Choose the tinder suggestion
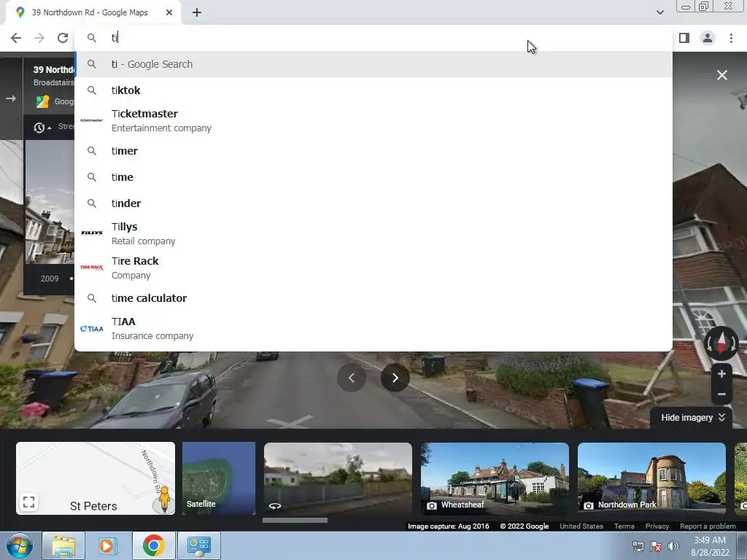This screenshot has width=747, height=560. 373,203
